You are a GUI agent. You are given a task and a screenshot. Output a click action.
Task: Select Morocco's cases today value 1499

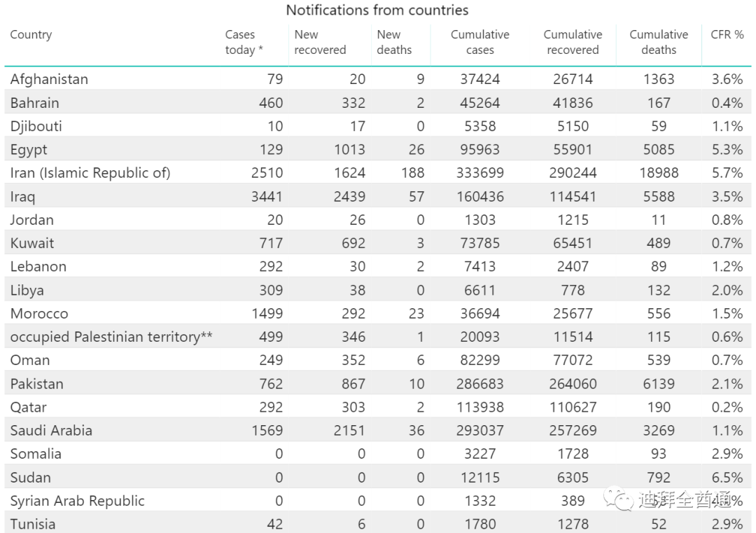[267, 314]
